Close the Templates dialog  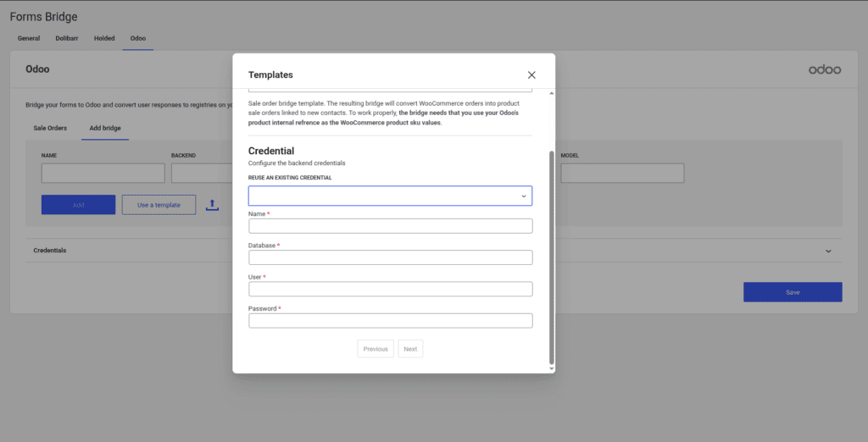pos(531,75)
